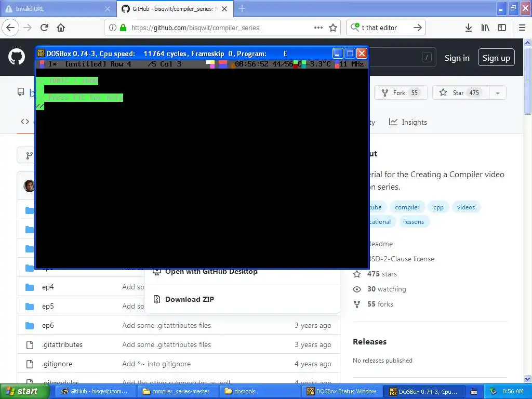Viewport: 532px width, 399px height.
Task: Click the ep6 folder icon
Action: 30,326
